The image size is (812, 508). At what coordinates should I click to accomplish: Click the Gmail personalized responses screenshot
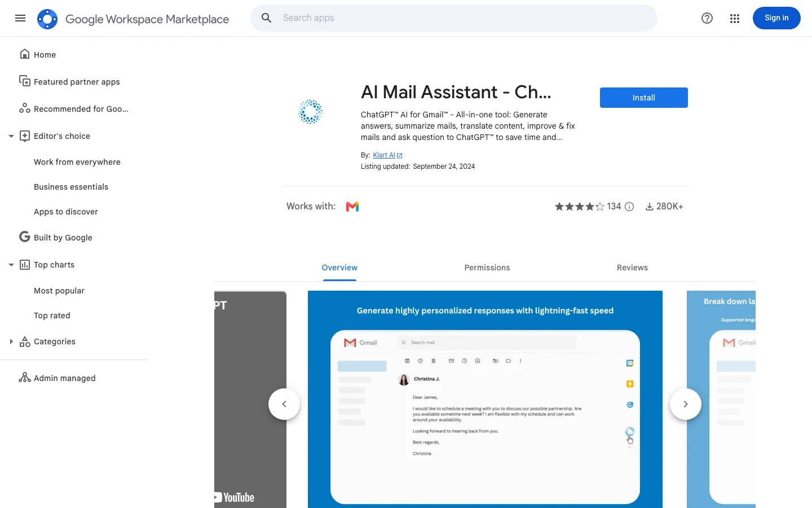(x=485, y=399)
